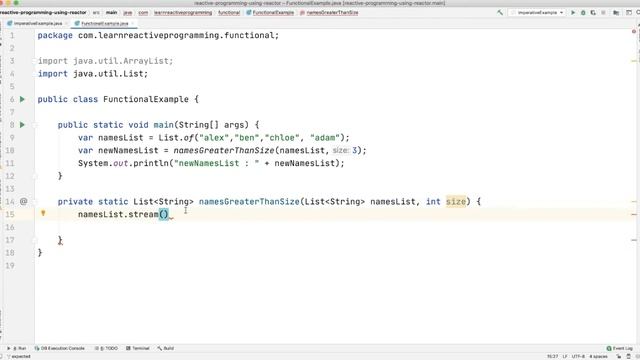
Task: Click the 'com' breadcrumb in the navigation bar
Action: coord(143,13)
